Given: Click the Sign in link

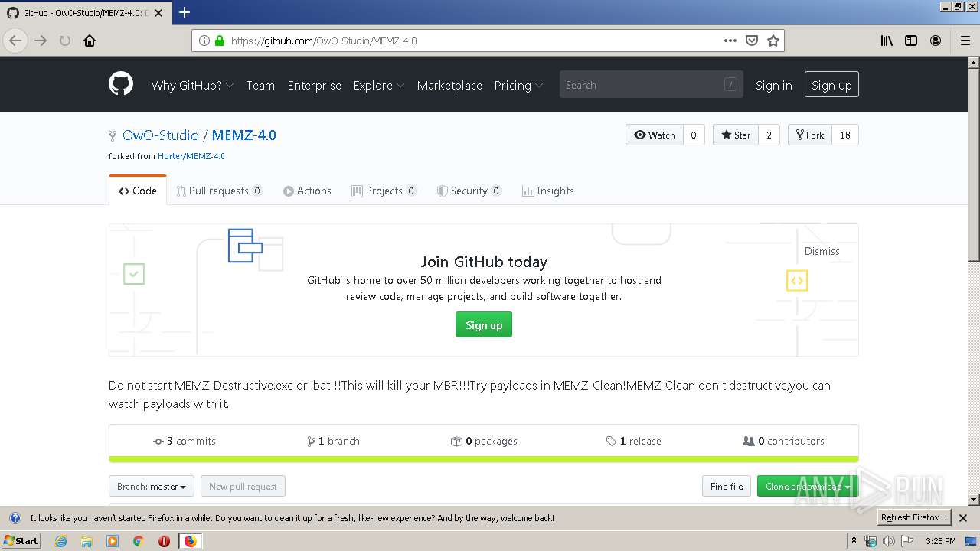Looking at the screenshot, I should (x=773, y=85).
